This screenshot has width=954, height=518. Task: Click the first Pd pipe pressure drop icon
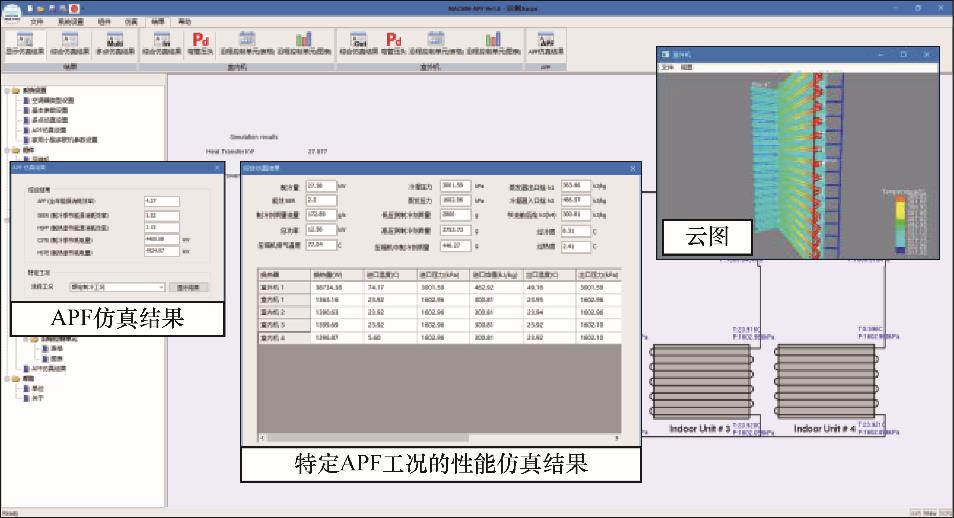[x=201, y=41]
